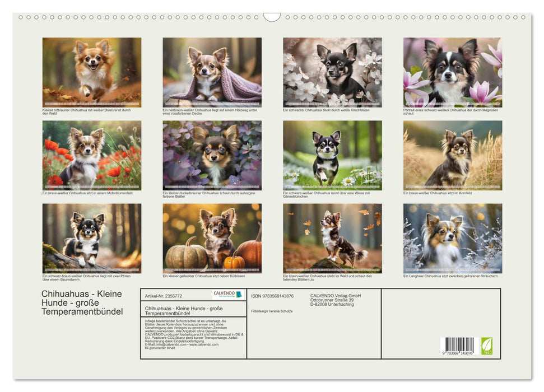Click caption 'Ein Langhaar Chihuahua sitzt zwischen gefrorenen Sträuchern'
Screen dimensions: 544x392
click(x=450, y=276)
